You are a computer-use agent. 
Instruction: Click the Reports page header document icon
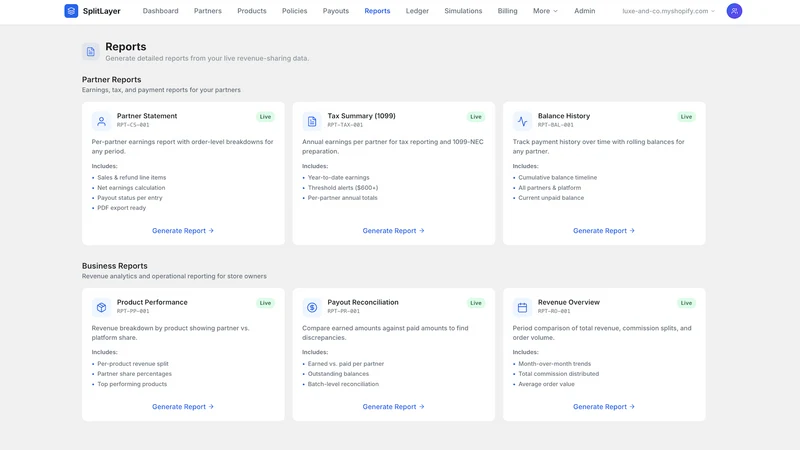point(91,52)
